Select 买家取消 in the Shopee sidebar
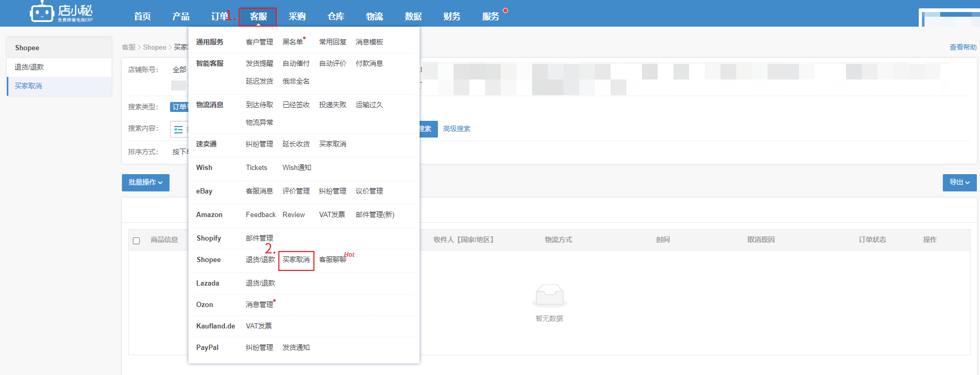 click(60, 86)
